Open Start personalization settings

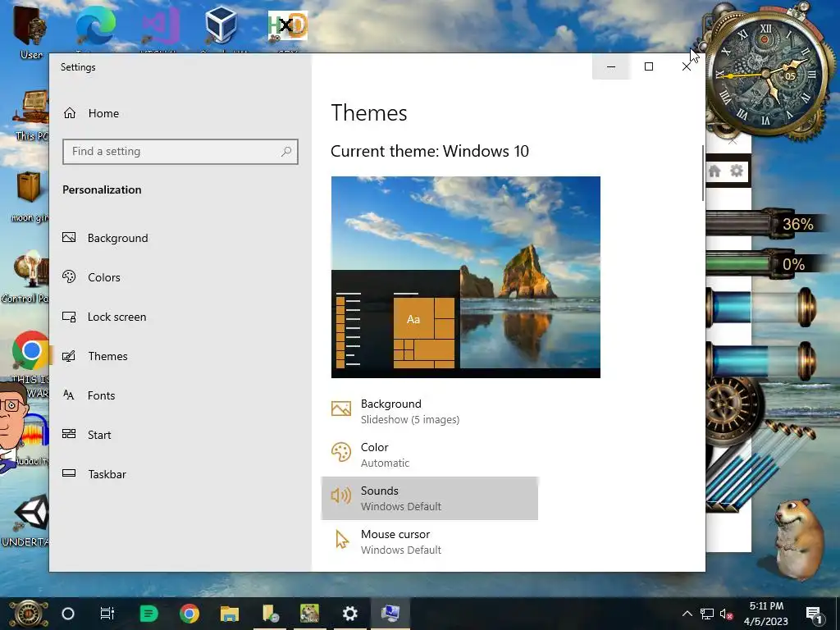coord(99,435)
